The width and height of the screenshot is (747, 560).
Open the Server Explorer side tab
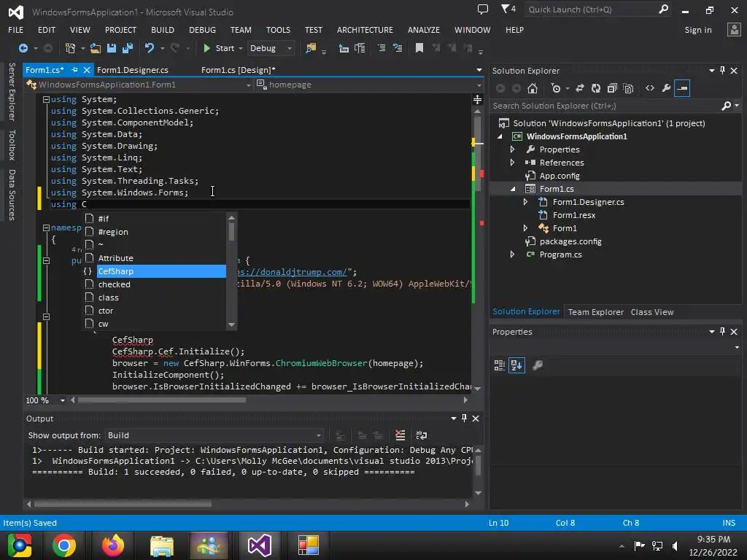point(12,91)
